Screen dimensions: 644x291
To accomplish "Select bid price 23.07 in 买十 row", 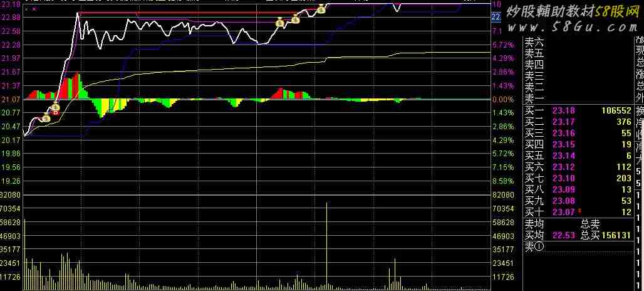I will point(564,212).
